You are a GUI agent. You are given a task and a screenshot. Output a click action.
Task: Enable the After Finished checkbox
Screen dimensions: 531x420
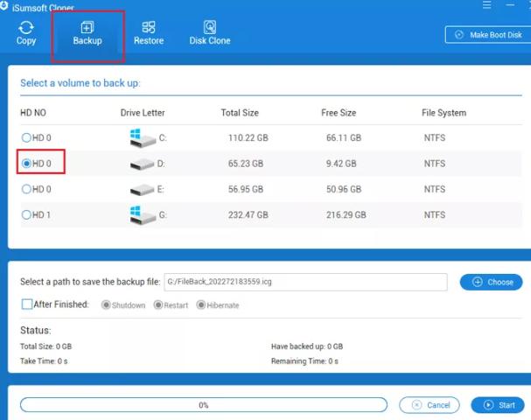point(27,304)
